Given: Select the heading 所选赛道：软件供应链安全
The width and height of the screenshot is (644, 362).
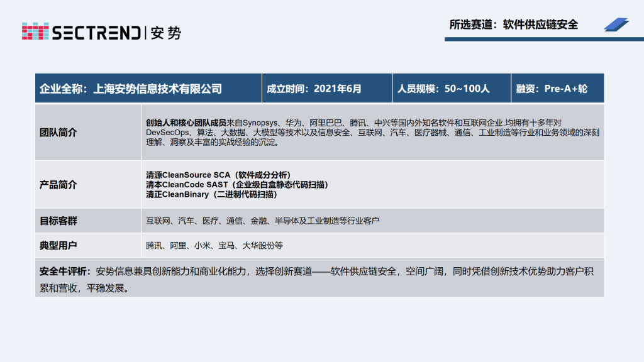Looking at the screenshot, I should point(513,25).
